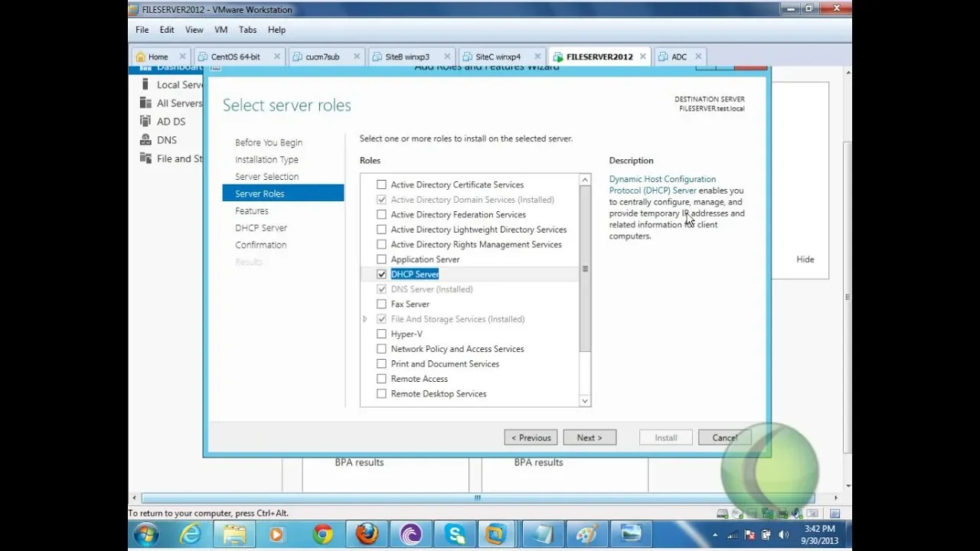Open VMware VM menu

221,30
